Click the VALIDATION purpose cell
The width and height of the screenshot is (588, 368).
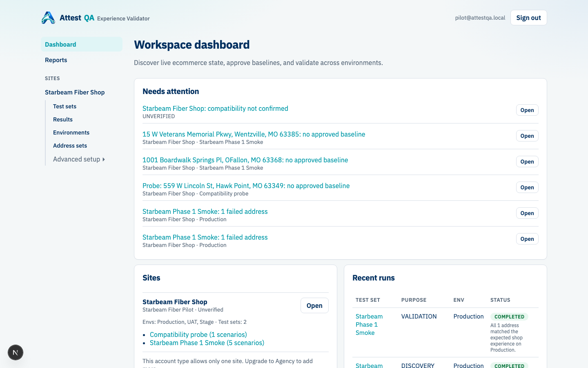[x=419, y=316]
